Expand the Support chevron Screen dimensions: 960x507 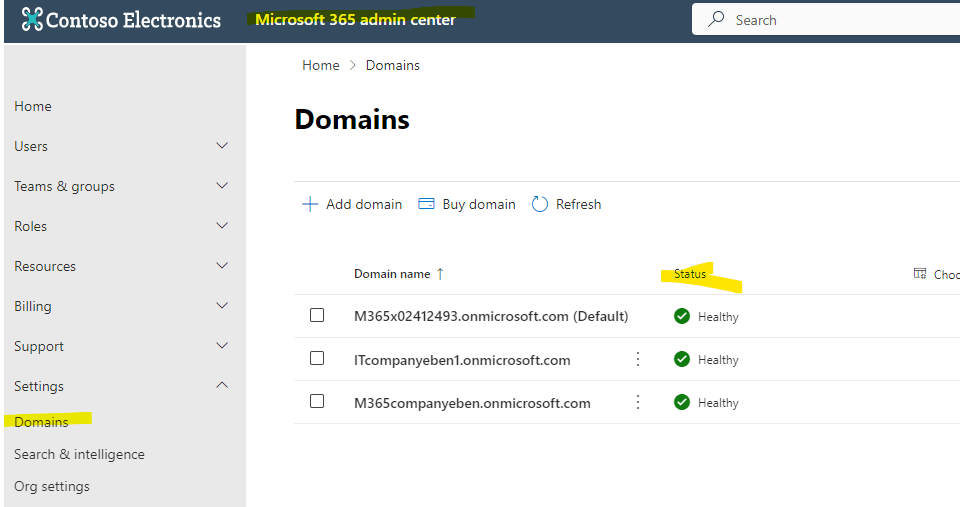click(222, 345)
